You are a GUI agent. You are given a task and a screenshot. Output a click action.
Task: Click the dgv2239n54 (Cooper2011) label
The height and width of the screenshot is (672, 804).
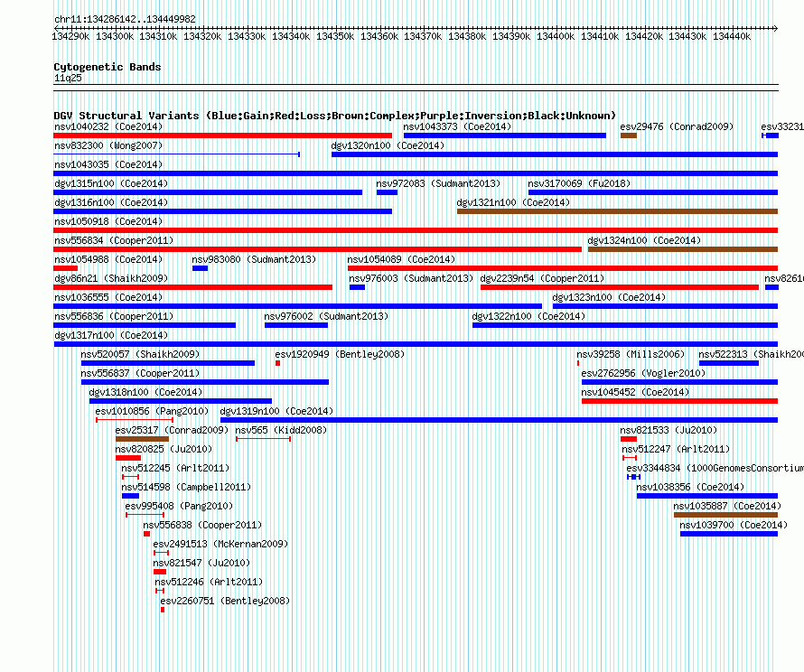coord(542,278)
